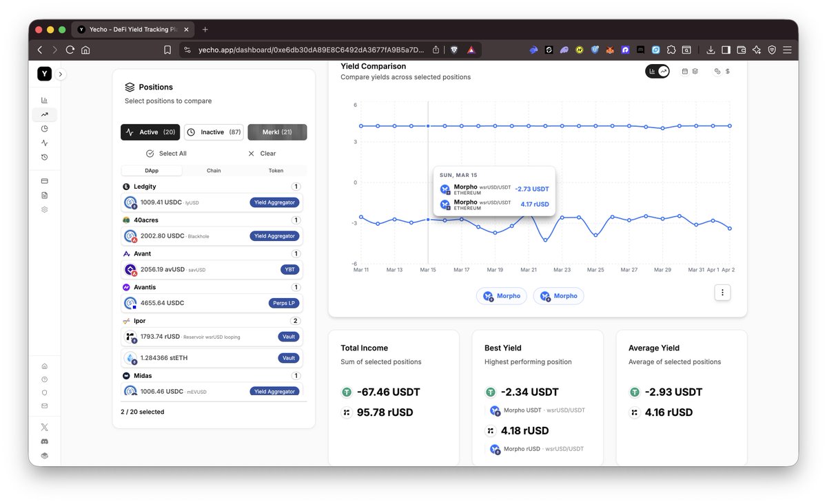The width and height of the screenshot is (827, 504).
Task: Open Brave Shields lion icon
Action: [x=454, y=50]
